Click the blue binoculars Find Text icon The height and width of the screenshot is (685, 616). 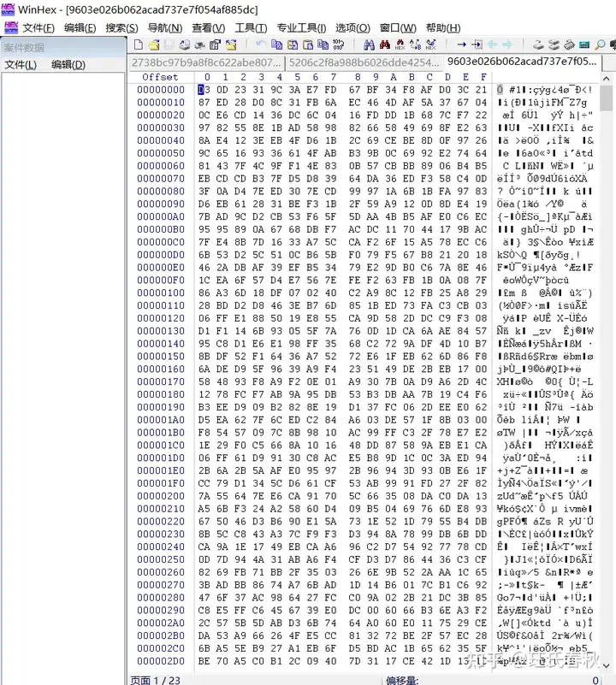coord(369,44)
